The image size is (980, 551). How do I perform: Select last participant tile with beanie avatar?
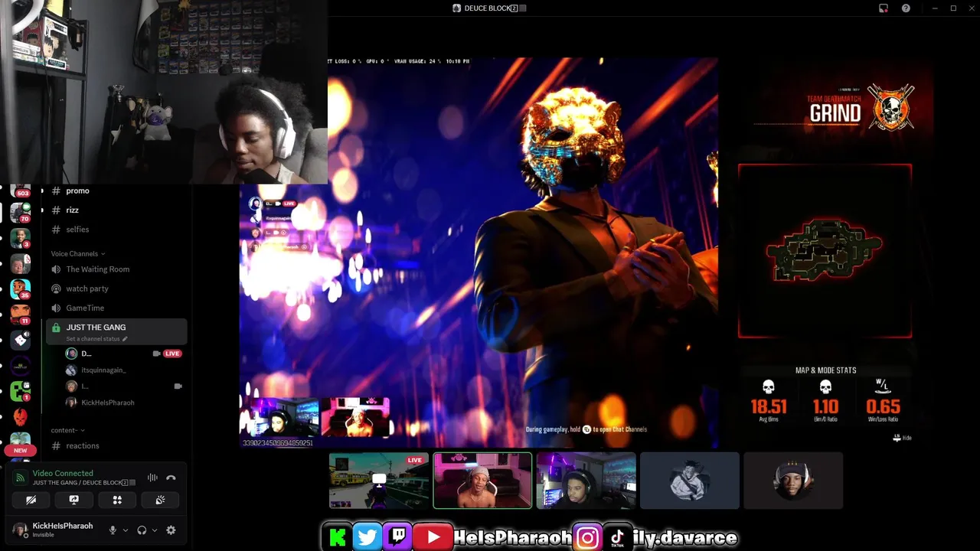click(793, 481)
